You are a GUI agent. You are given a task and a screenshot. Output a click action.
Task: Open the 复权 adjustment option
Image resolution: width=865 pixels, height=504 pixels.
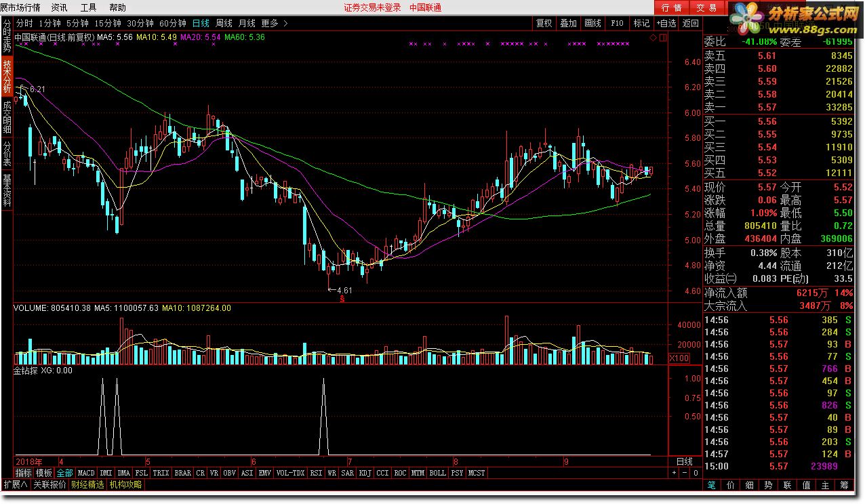pyautogui.click(x=544, y=23)
